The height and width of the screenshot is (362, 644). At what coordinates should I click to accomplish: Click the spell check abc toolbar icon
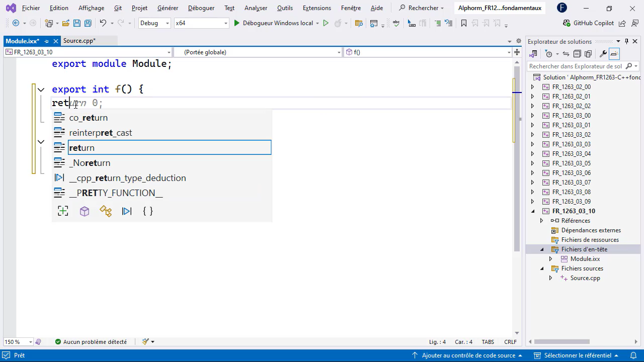point(396,23)
